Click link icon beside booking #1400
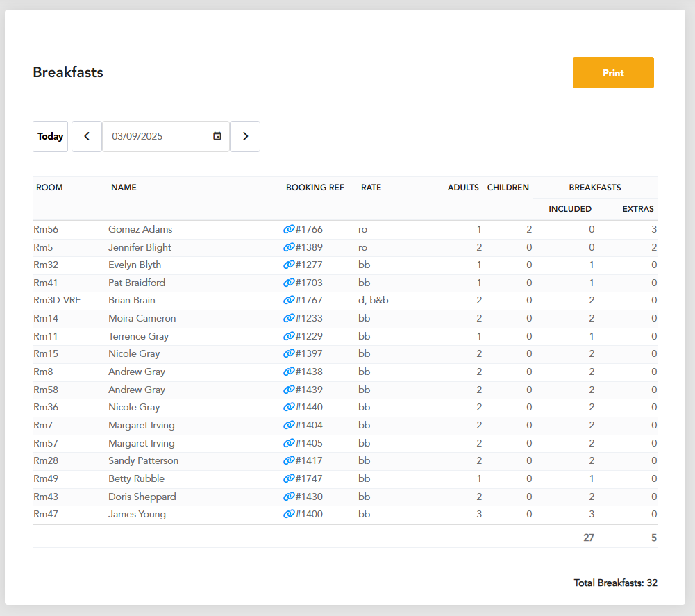 click(289, 514)
